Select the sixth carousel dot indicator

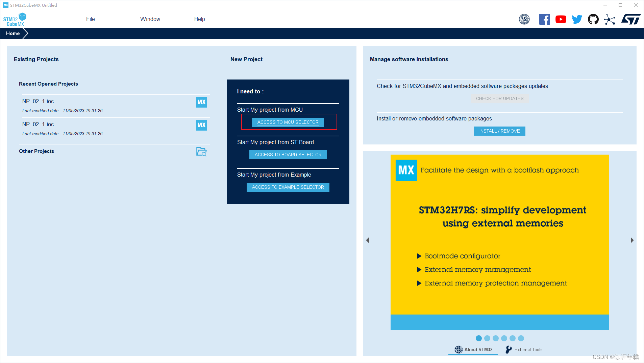pyautogui.click(x=521, y=338)
